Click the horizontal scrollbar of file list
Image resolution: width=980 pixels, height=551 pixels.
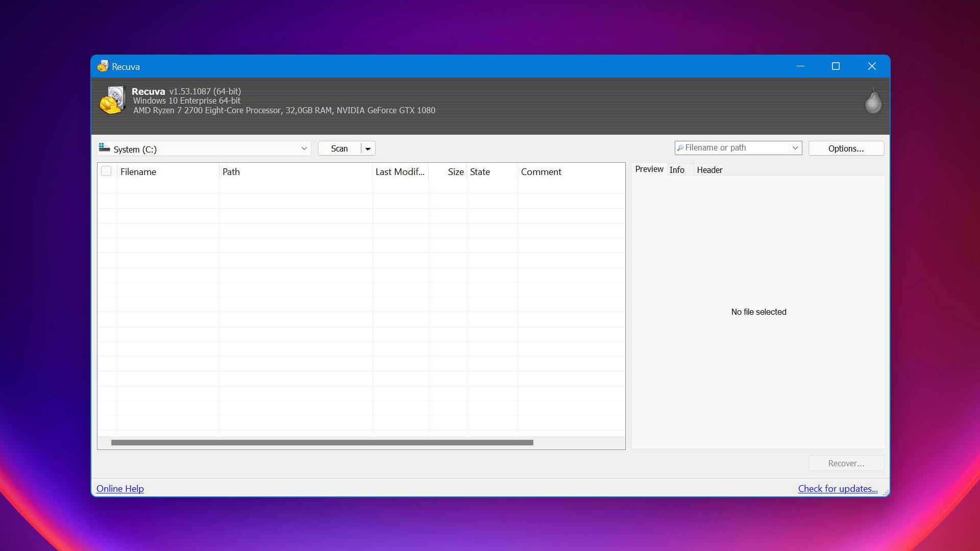(322, 442)
